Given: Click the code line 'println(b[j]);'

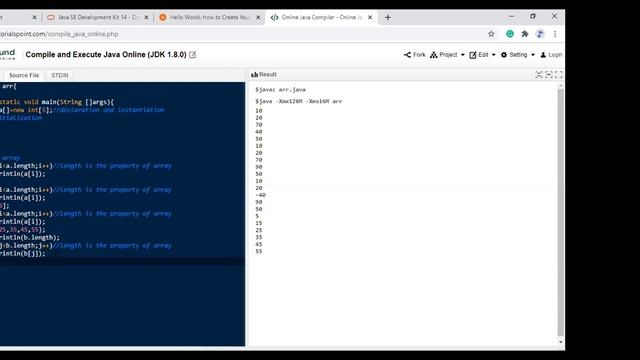Looking at the screenshot, I should pos(23,253).
